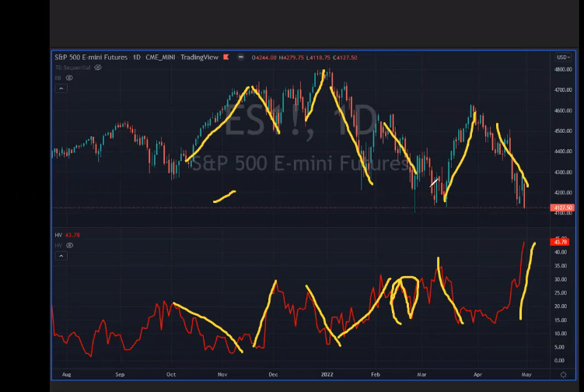The image size is (584, 392).
Task: Click the S&P 500 E-mini Futures symbol title
Action: (91, 57)
